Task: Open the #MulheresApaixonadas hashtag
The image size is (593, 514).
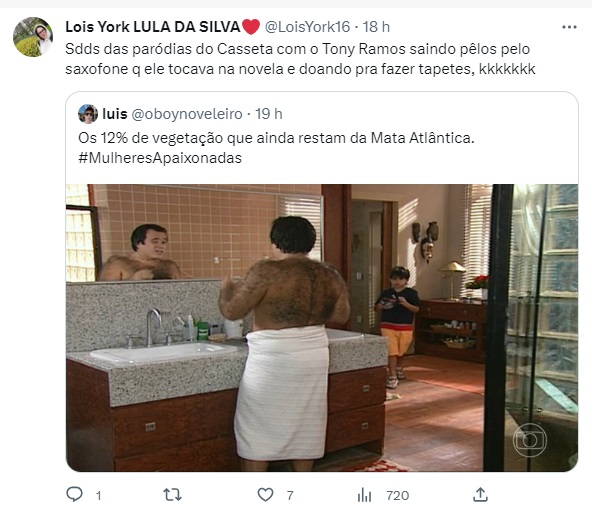Action: coord(160,158)
